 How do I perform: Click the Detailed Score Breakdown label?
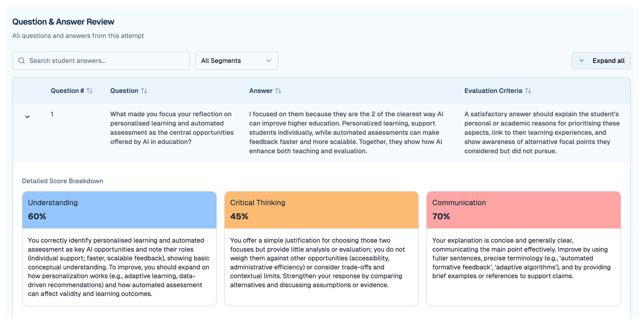tap(62, 181)
